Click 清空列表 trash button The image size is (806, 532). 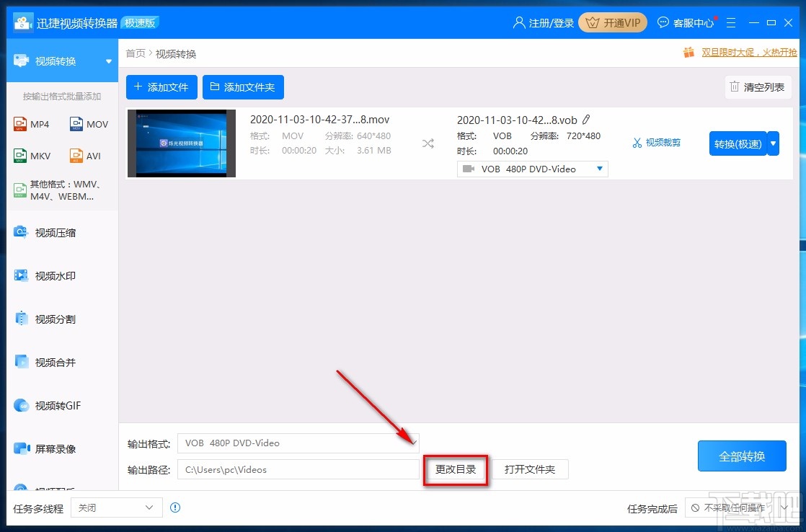pos(758,87)
